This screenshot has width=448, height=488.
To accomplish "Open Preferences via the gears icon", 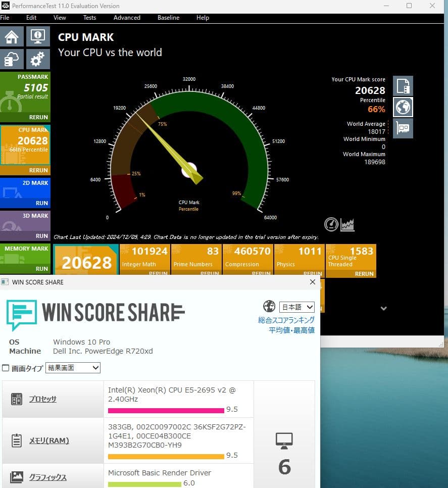I will [x=37, y=59].
